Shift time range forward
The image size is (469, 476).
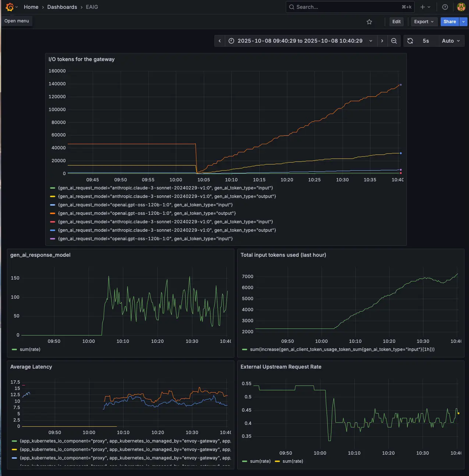[382, 41]
